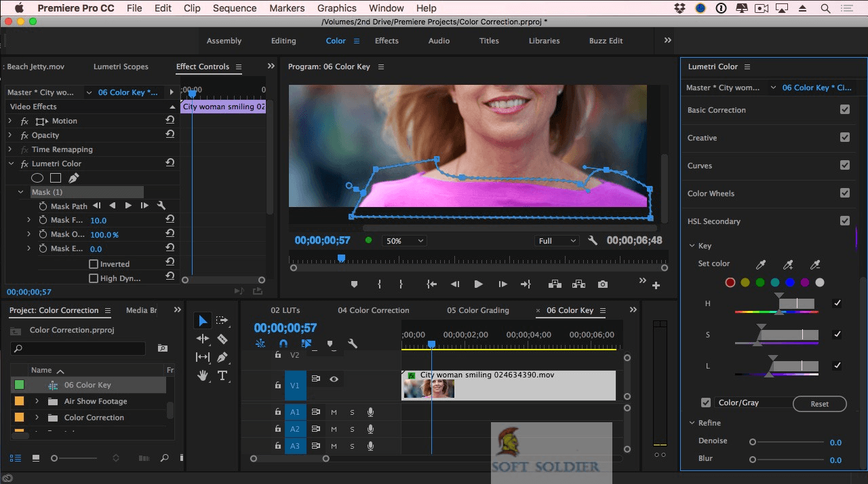This screenshot has height=484, width=868.
Task: Open timeline display settings wrench
Action: (353, 343)
